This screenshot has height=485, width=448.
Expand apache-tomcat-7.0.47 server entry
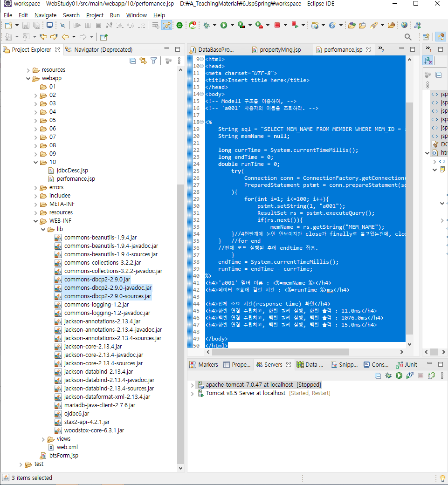[192, 385]
